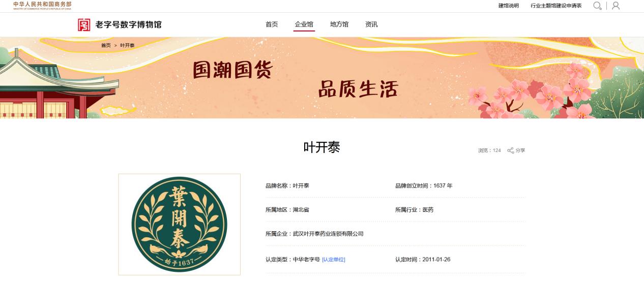
Task: Click the 国潮国货 banner image
Action: click(x=322, y=78)
